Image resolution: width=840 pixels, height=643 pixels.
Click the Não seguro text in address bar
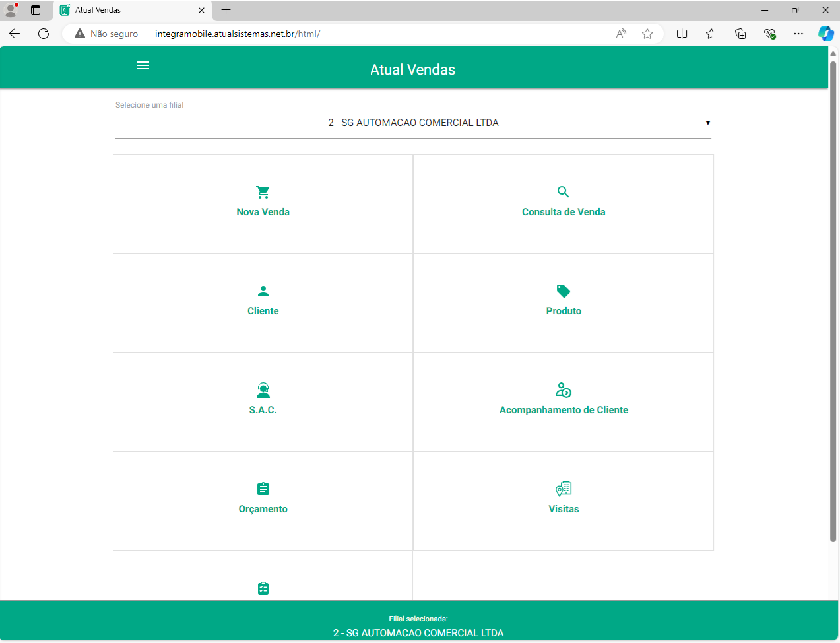(x=114, y=34)
